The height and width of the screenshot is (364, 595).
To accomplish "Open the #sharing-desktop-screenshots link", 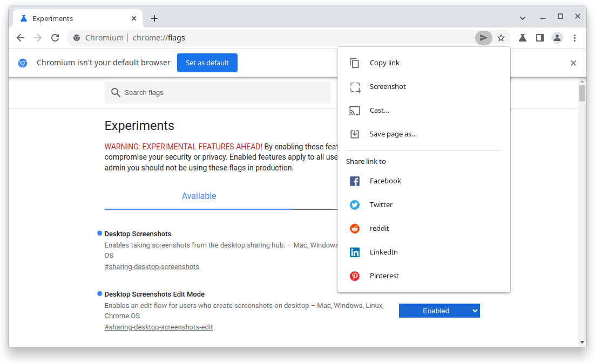I will (x=152, y=266).
